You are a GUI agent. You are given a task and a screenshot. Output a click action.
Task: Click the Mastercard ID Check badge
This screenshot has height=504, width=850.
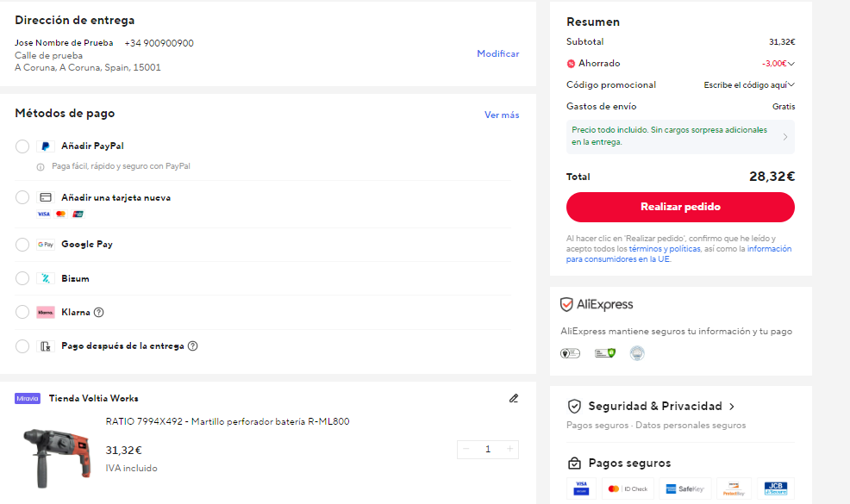pos(628,488)
